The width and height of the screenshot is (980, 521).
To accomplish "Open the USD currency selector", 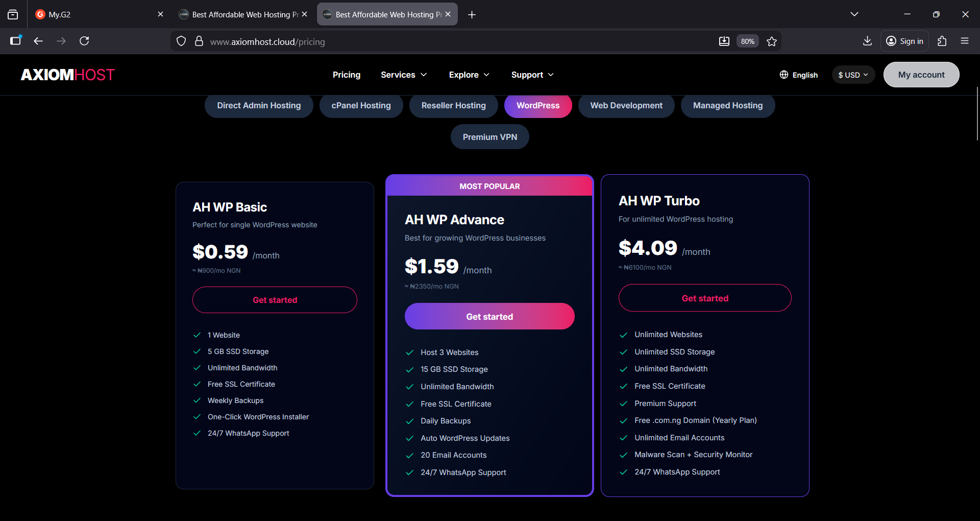I will 853,75.
